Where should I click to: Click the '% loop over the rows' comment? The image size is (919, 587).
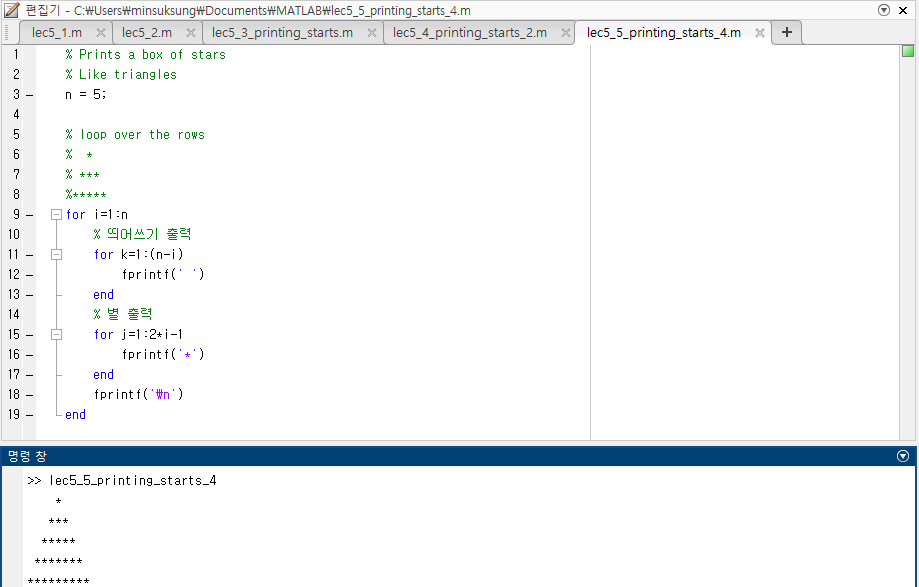(x=135, y=135)
